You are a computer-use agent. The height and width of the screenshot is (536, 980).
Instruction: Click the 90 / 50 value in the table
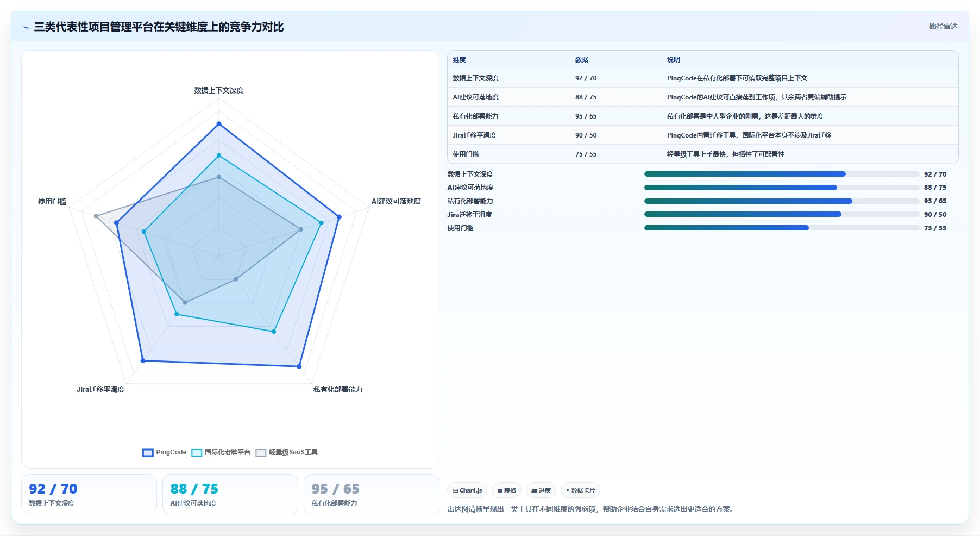[x=586, y=135]
